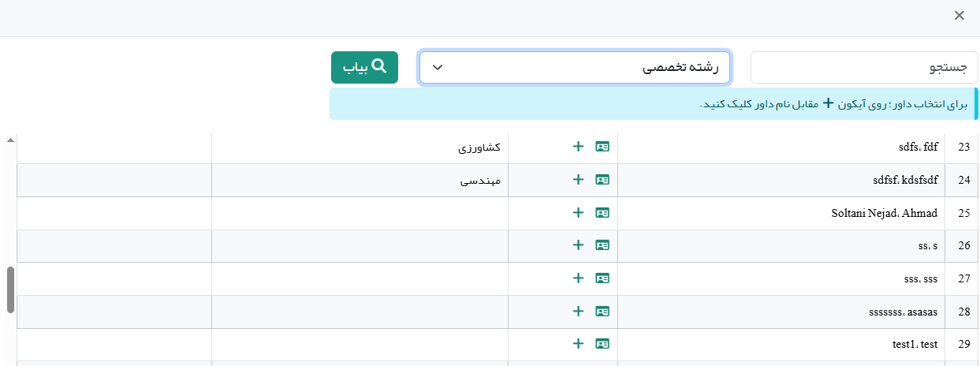
Task: Add sssssss, asasas as reviewer
Action: coord(578,312)
